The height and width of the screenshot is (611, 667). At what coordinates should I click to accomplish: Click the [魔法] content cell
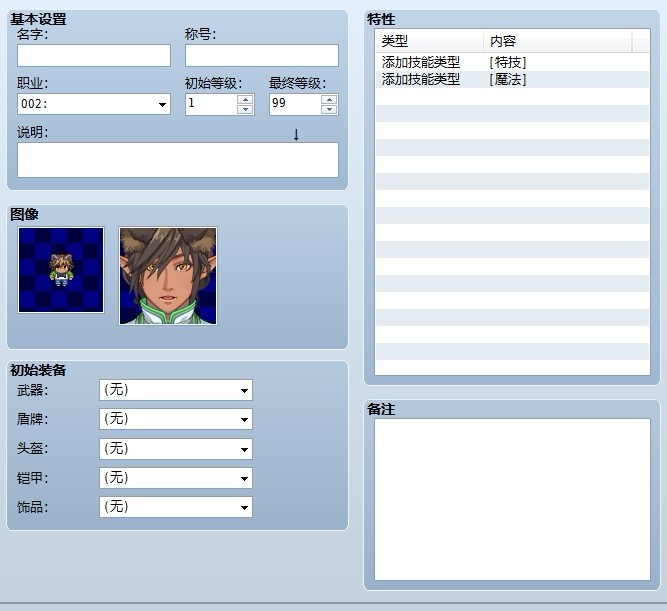pos(508,80)
